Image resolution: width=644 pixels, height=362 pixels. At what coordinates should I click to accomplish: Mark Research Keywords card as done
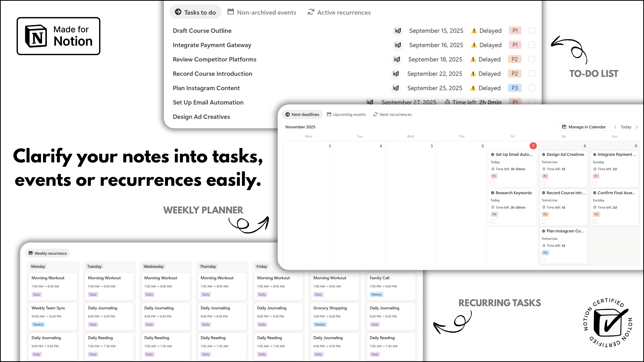coord(493,221)
